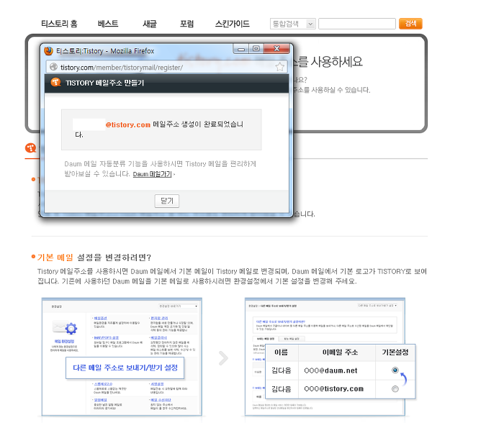This screenshot has height=433, width=504.
Task: Click the gray arrow between screenshots
Action: click(x=223, y=358)
